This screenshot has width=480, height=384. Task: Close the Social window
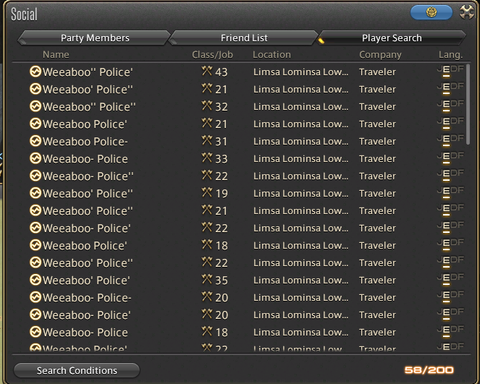(x=467, y=13)
